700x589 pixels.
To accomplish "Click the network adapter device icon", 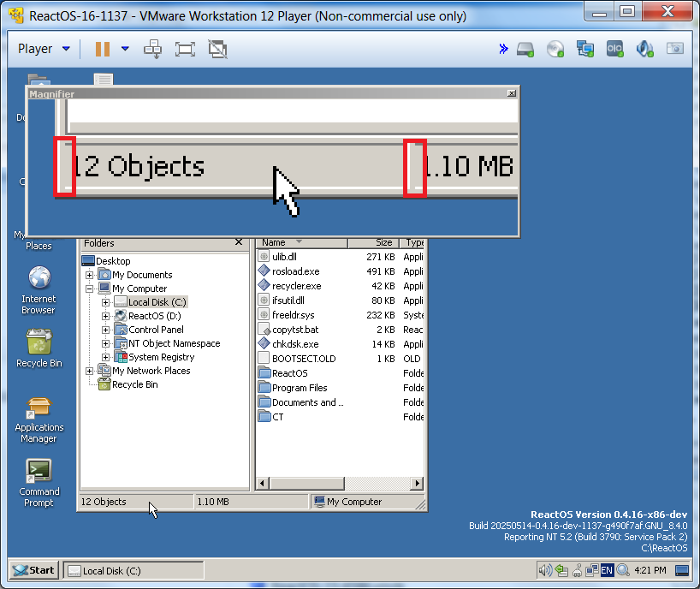I will 584,49.
